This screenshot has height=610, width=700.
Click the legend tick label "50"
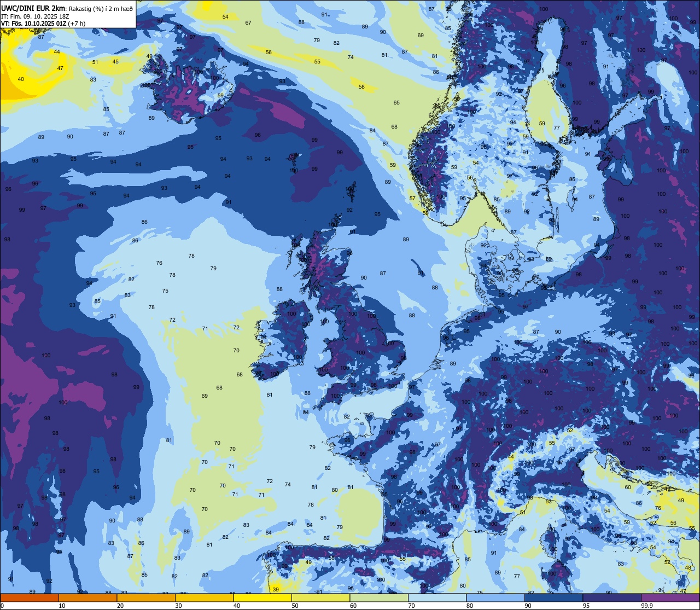295,606
